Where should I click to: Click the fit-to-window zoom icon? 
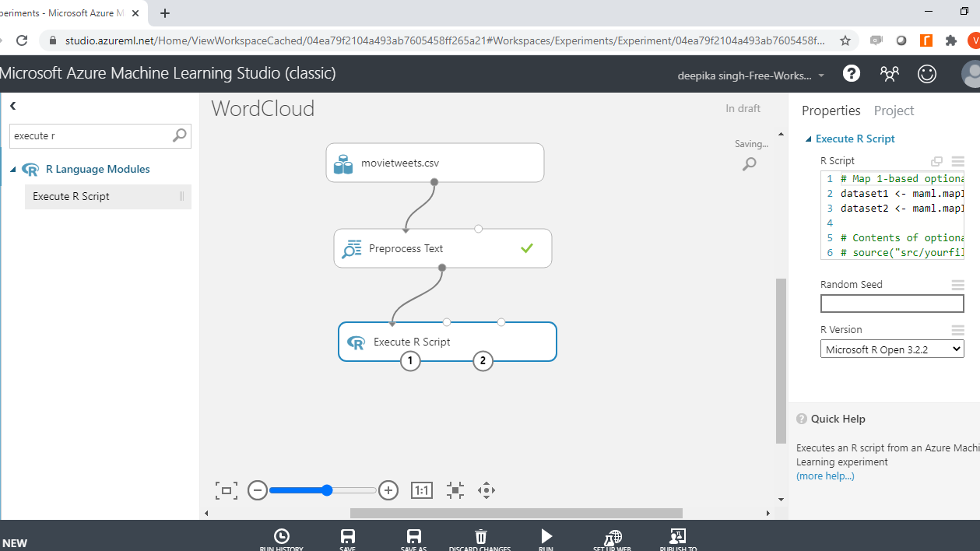pyautogui.click(x=226, y=490)
